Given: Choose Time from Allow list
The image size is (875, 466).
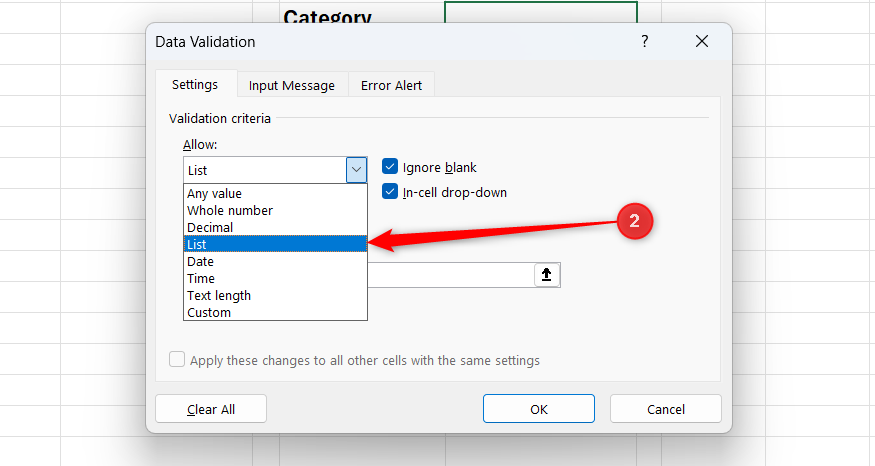Looking at the screenshot, I should [x=275, y=278].
